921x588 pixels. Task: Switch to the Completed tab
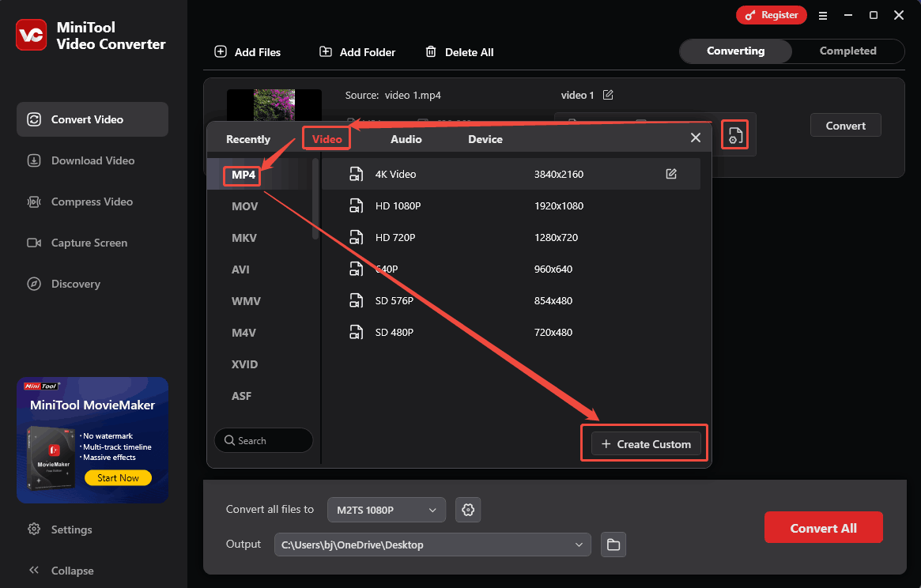pos(847,51)
